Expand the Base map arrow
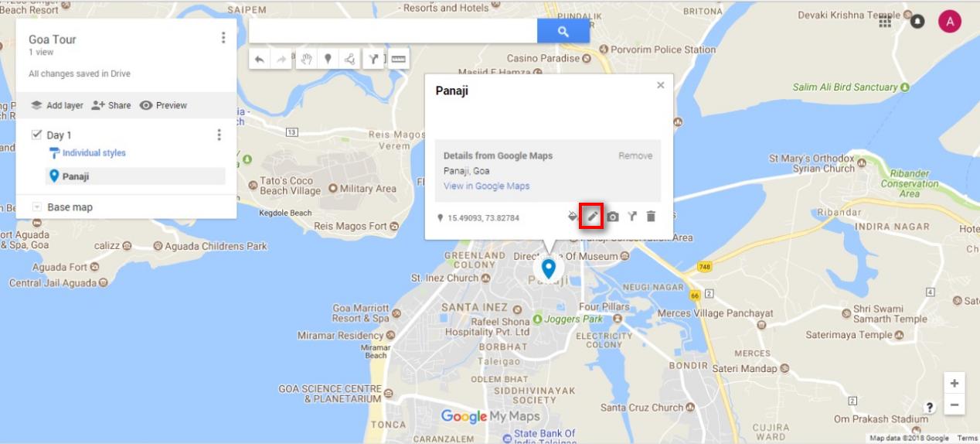The height and width of the screenshot is (444, 980). pyautogui.click(x=36, y=207)
